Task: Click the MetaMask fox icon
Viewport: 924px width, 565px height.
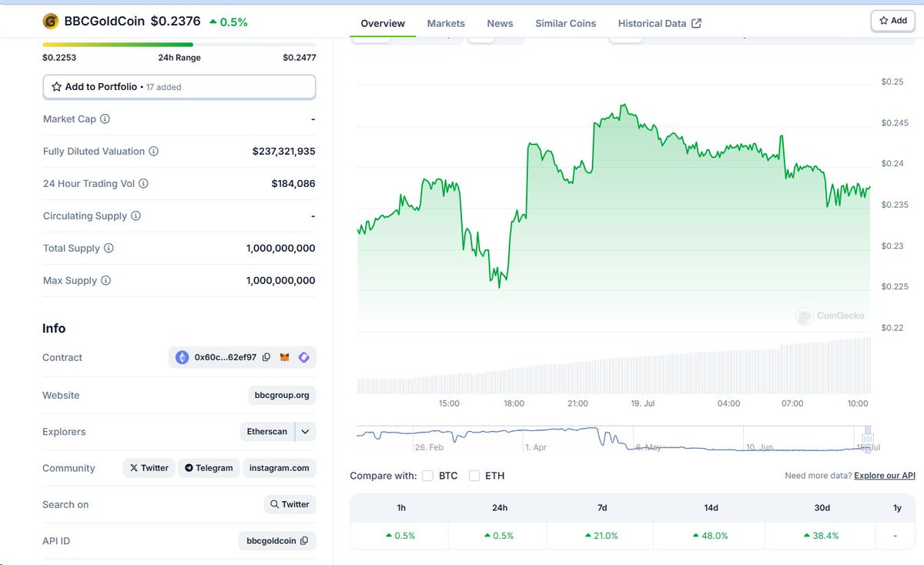Action: [285, 357]
